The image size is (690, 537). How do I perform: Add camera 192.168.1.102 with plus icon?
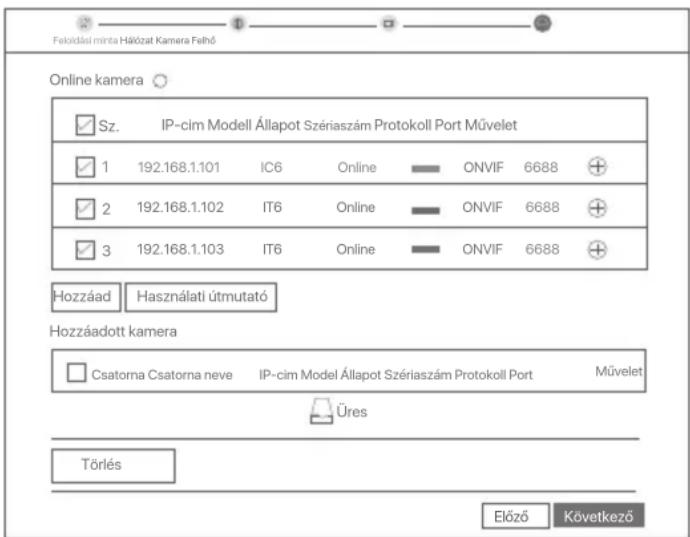(x=597, y=208)
